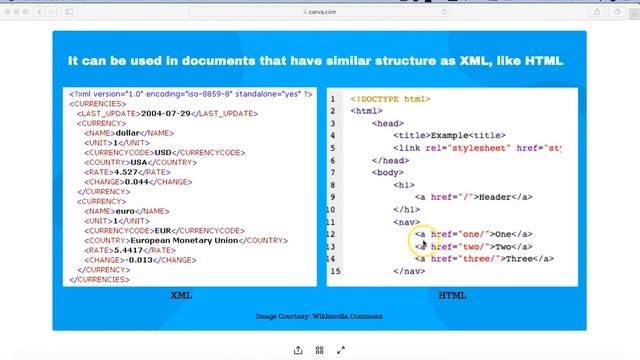Click the CURRENCYCODE 'EUR' line

(x=164, y=231)
